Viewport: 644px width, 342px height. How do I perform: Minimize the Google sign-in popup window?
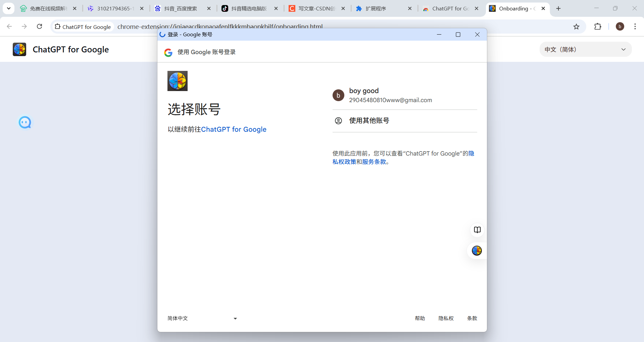pos(439,35)
